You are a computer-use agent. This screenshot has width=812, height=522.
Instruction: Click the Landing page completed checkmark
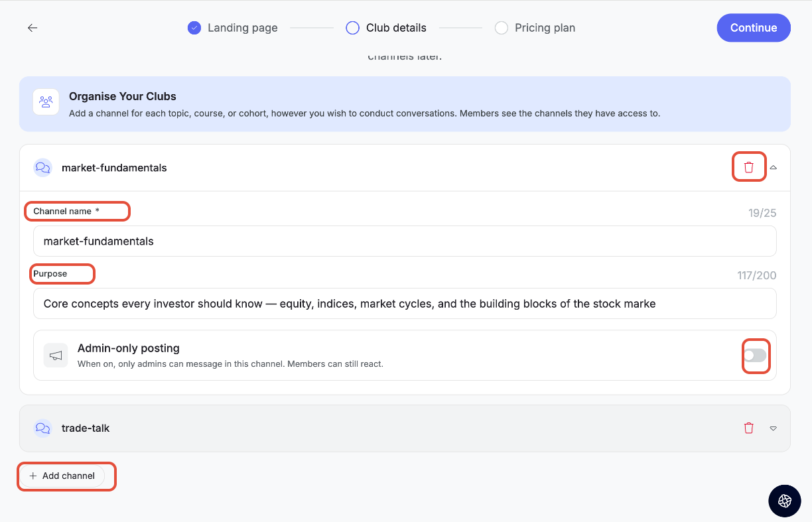(194, 28)
